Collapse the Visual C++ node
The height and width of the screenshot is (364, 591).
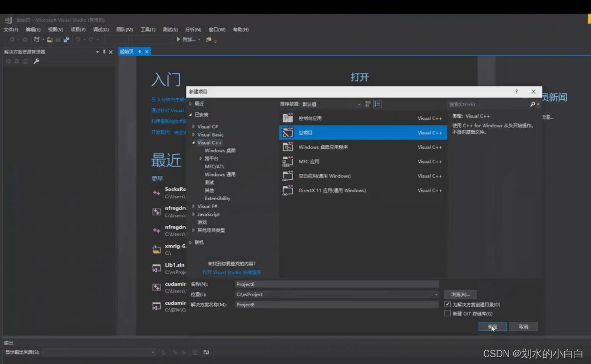[x=194, y=142]
